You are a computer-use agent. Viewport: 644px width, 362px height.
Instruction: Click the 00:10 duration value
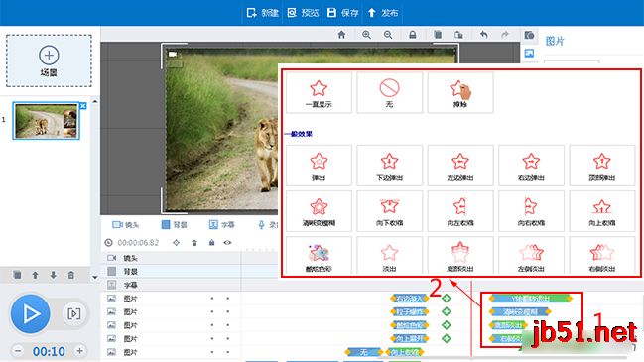[x=49, y=351]
